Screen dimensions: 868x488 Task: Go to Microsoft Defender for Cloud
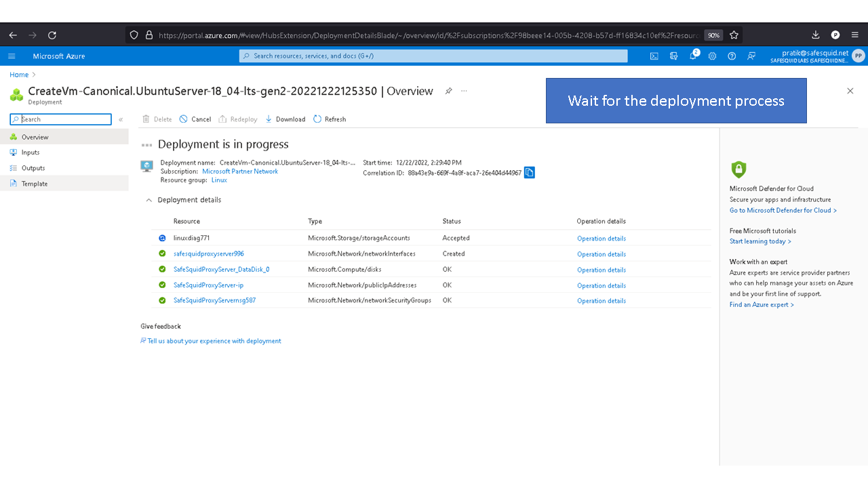click(x=783, y=210)
